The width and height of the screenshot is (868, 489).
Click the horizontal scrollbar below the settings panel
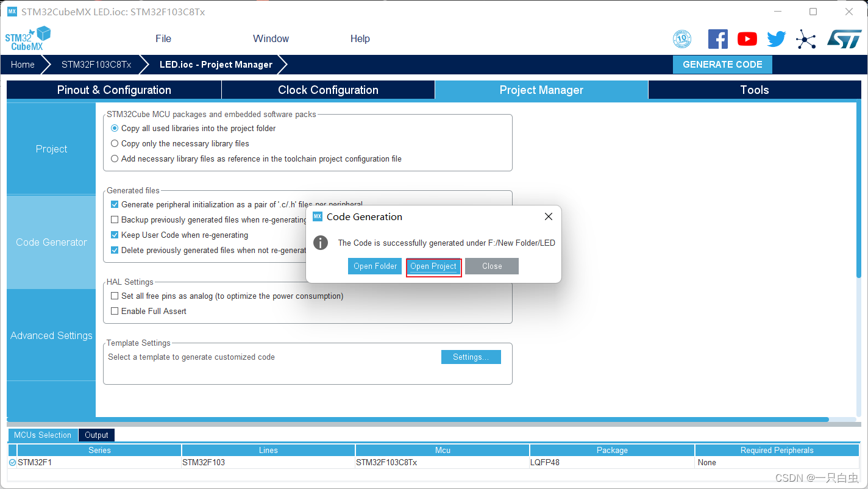(418, 419)
